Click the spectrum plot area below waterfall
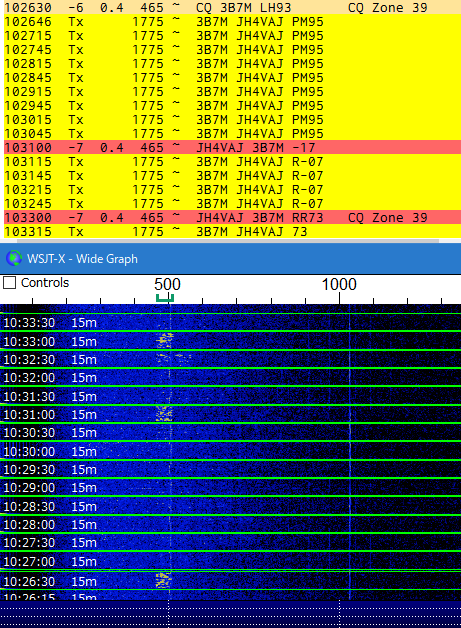The image size is (461, 628). point(230,614)
